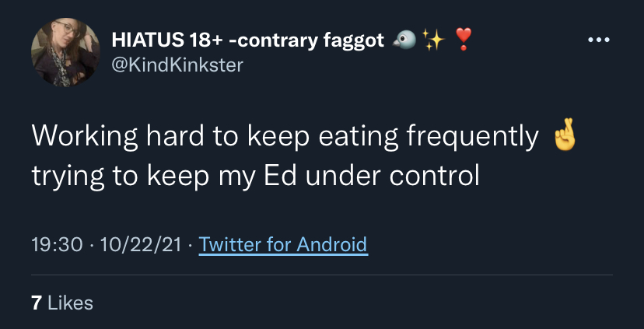Click the sparkles emoji in display name
Screen dimensions: 644x329
coord(434,40)
